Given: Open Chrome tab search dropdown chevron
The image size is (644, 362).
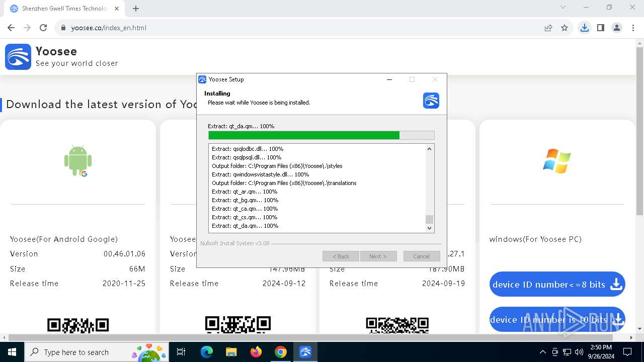Looking at the screenshot, I should (563, 8).
